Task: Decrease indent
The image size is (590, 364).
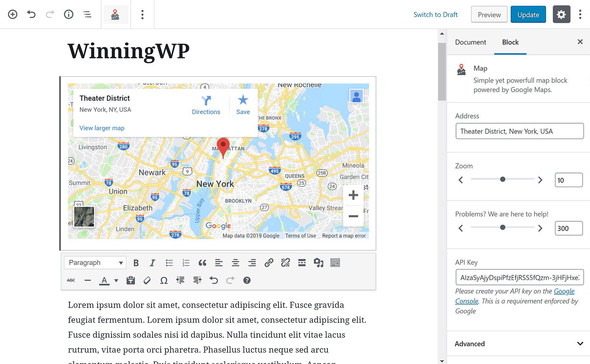Action: [180, 280]
